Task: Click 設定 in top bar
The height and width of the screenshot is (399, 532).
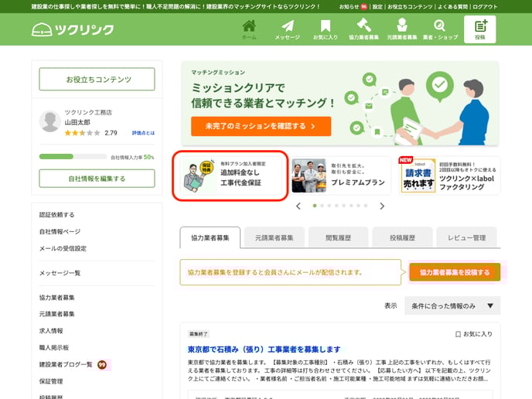Action: point(377,6)
